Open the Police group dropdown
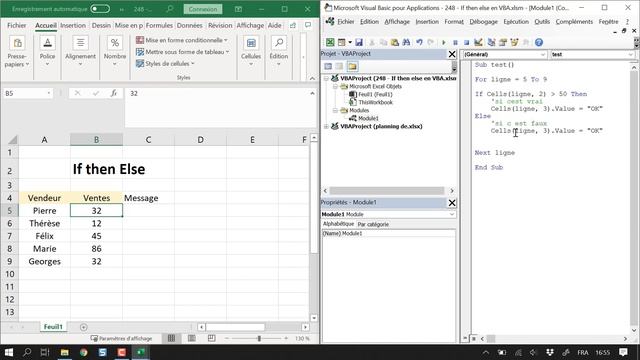 pyautogui.click(x=47, y=52)
